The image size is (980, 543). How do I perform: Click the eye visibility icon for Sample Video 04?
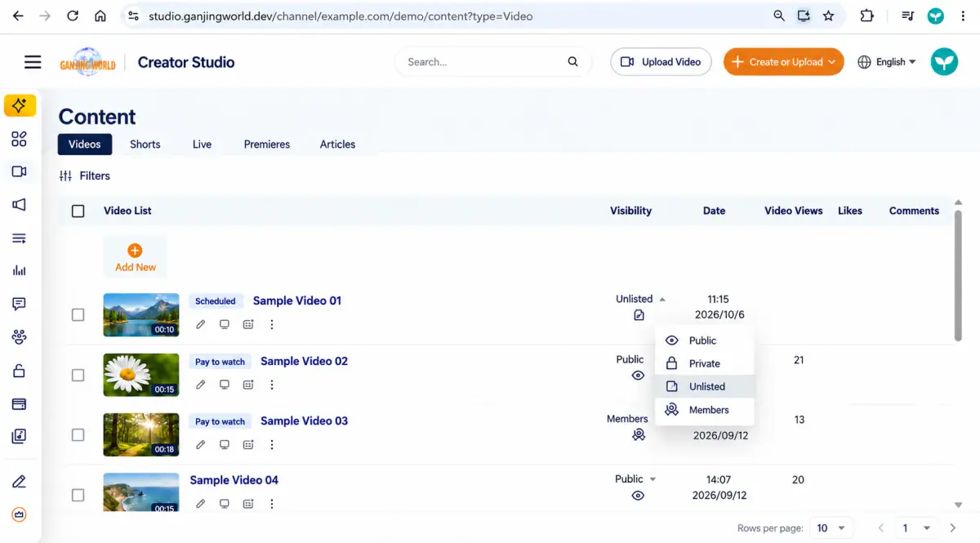coord(639,496)
